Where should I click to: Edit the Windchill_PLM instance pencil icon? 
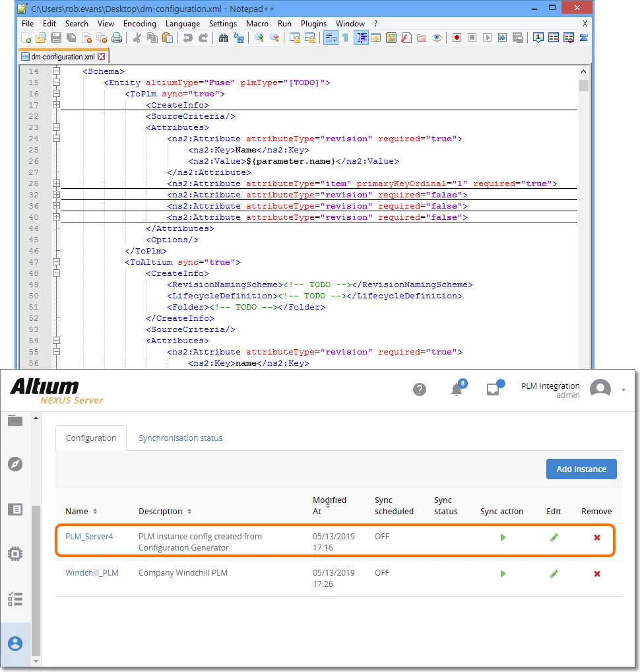coord(554,574)
